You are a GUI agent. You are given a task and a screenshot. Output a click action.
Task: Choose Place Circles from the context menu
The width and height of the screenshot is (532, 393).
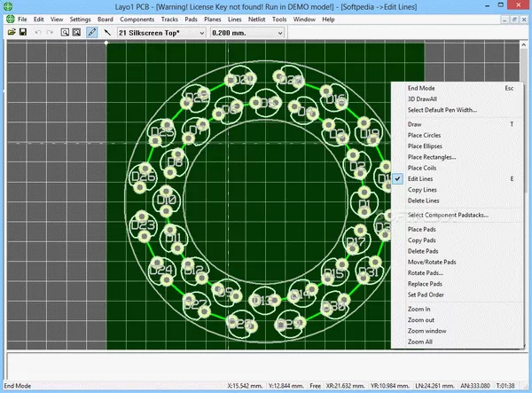point(424,135)
